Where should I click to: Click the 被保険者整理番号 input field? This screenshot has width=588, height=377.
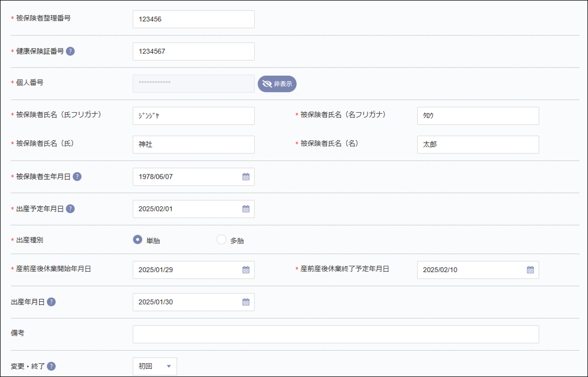click(193, 19)
